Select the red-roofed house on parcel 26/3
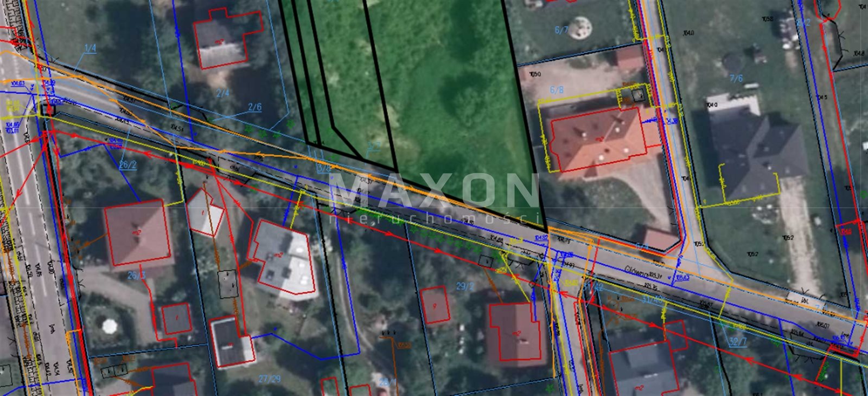This screenshot has height=396, width=868. [137, 233]
